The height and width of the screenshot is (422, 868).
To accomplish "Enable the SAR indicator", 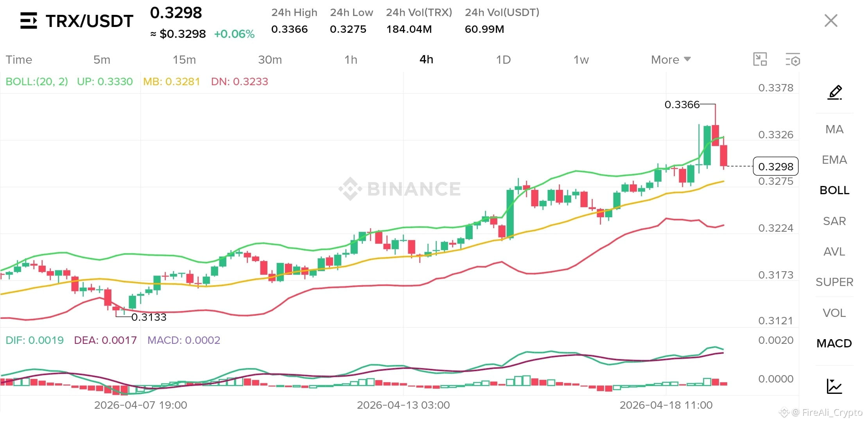I will tap(834, 221).
